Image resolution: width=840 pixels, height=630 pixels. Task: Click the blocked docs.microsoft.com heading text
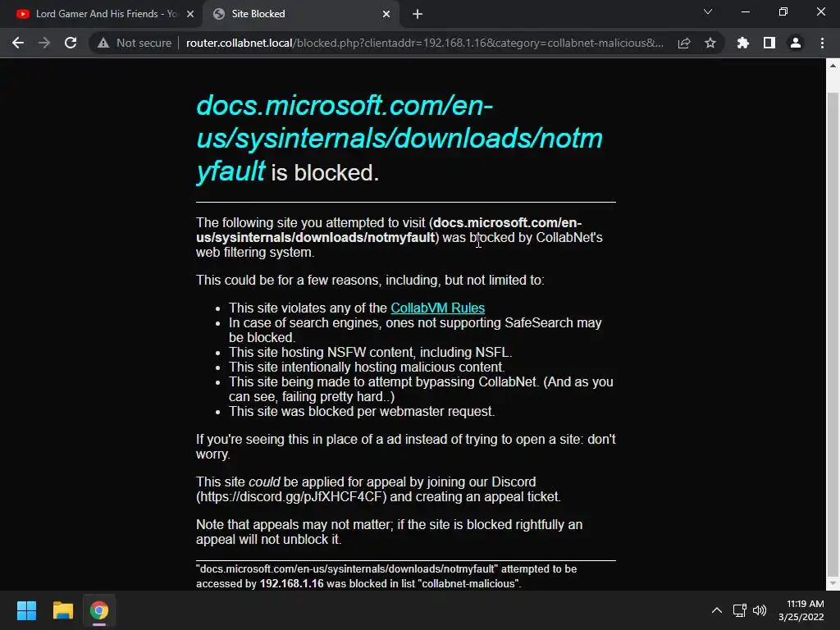point(399,138)
